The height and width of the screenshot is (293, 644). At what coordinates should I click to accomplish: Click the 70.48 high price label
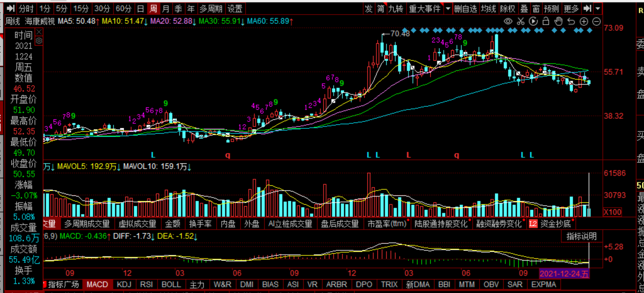[x=400, y=34]
